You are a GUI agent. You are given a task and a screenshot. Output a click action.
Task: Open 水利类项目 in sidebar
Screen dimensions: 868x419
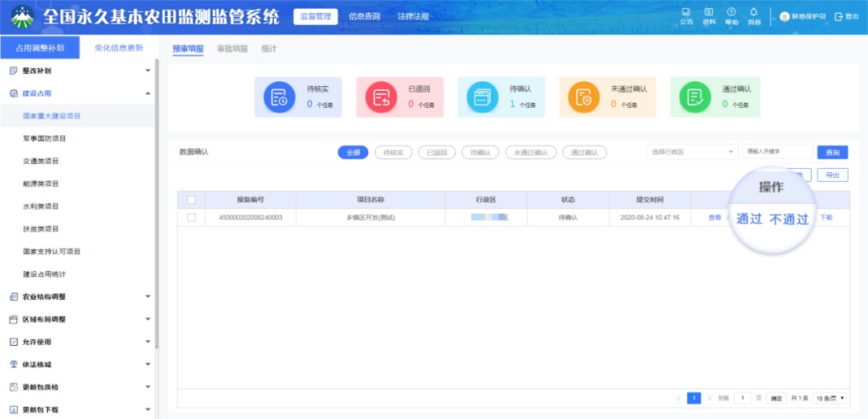point(41,206)
